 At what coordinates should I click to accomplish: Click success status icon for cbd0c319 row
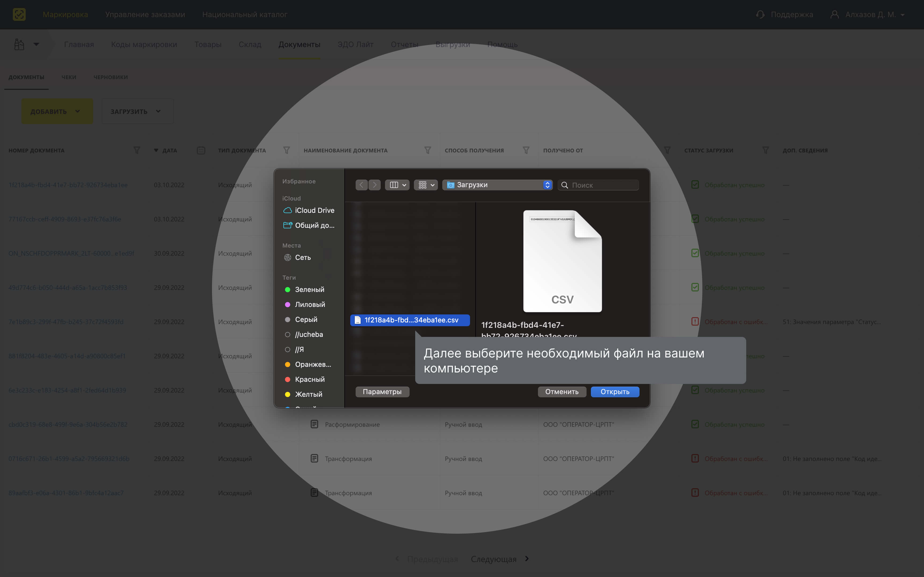coord(695,424)
